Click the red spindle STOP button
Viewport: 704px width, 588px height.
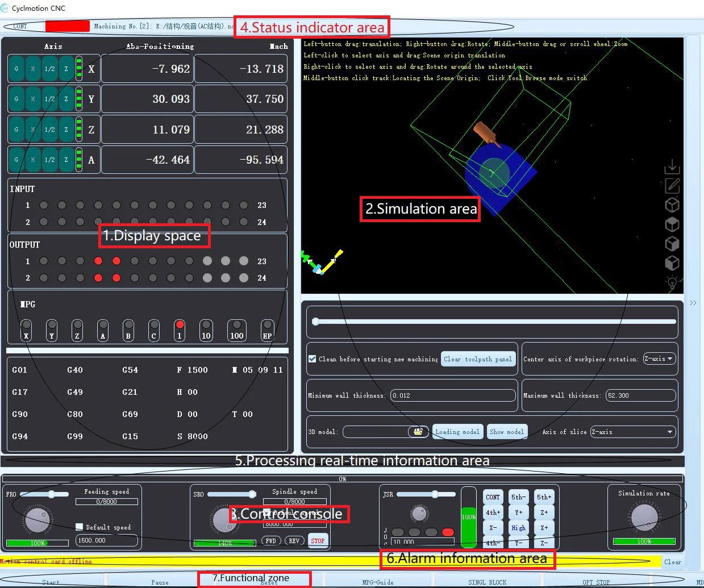pos(318,541)
